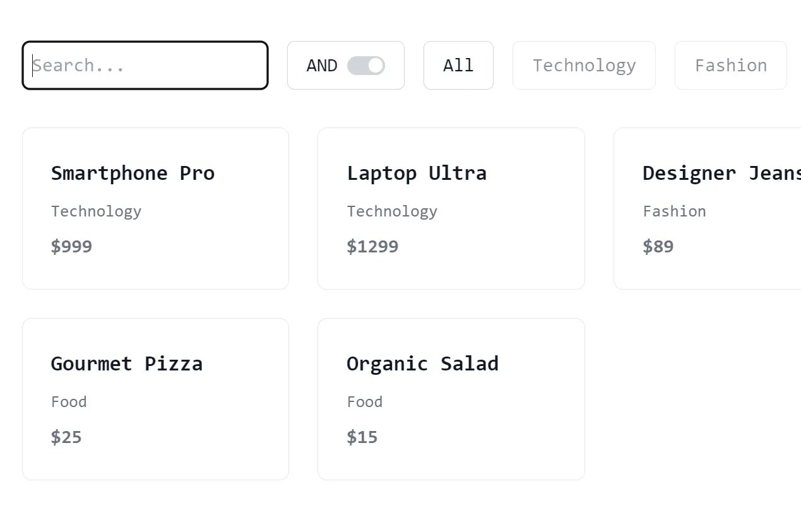This screenshot has width=801, height=532.
Task: Click the $15 price on Organic Salad
Action: click(362, 437)
